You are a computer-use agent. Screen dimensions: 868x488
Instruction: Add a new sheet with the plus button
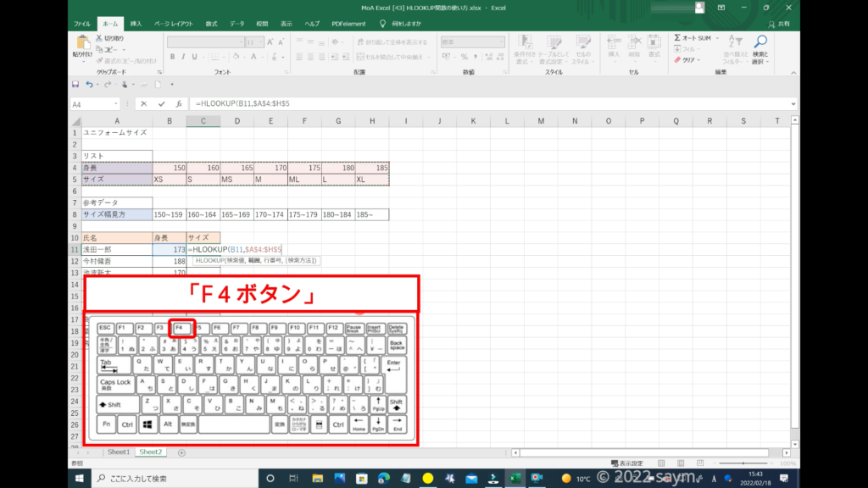point(181,452)
